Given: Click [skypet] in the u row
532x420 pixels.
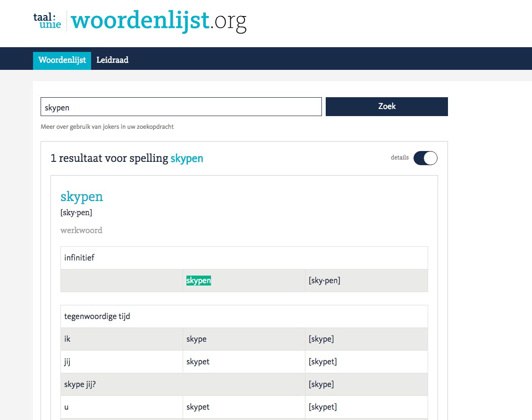Looking at the screenshot, I should point(323,407).
